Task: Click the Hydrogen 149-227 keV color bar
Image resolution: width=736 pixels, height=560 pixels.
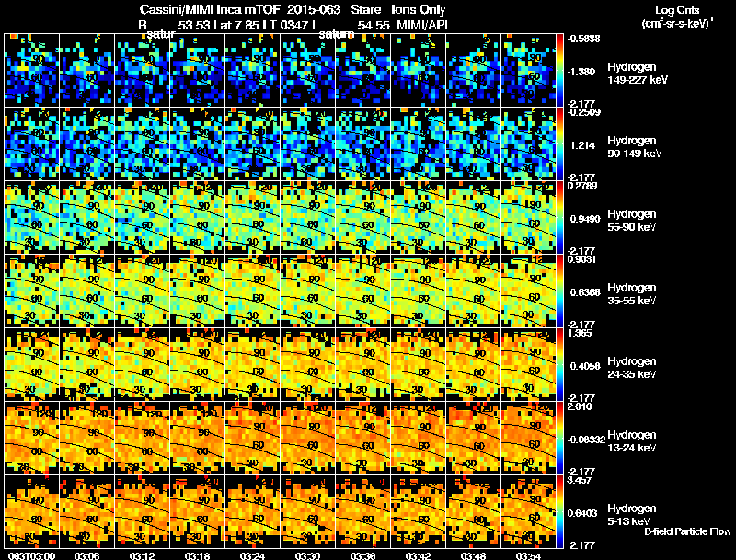Action: pyautogui.click(x=559, y=71)
